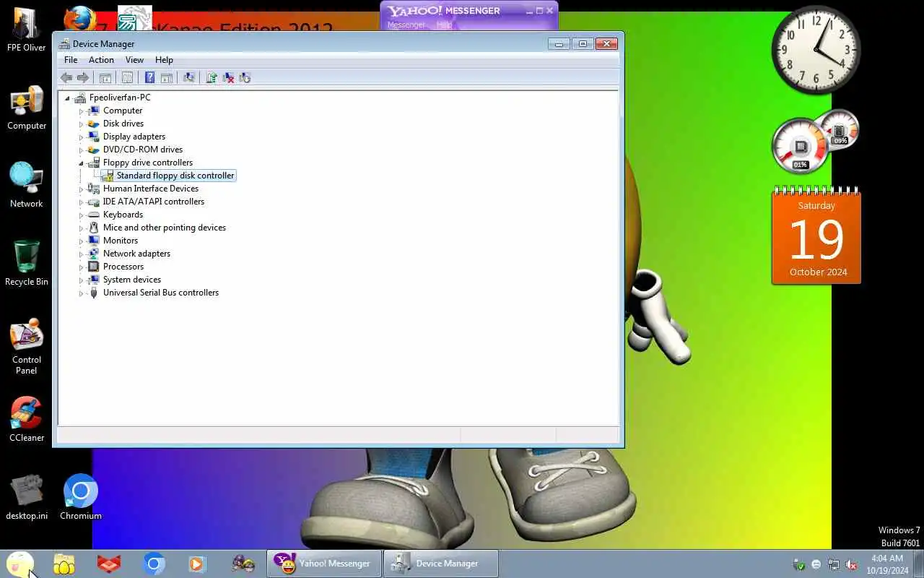The height and width of the screenshot is (578, 924).
Task: Select the Chromium desktop icon
Action: point(81,497)
